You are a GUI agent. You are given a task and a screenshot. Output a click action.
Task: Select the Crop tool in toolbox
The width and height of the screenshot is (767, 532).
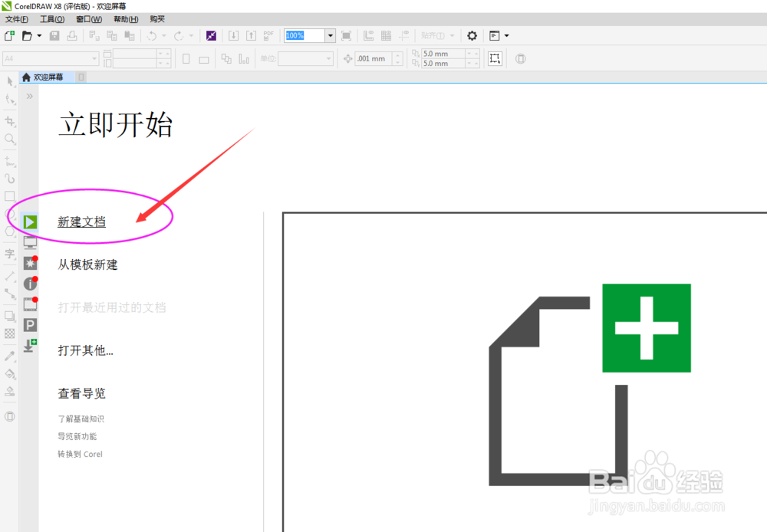(10, 121)
